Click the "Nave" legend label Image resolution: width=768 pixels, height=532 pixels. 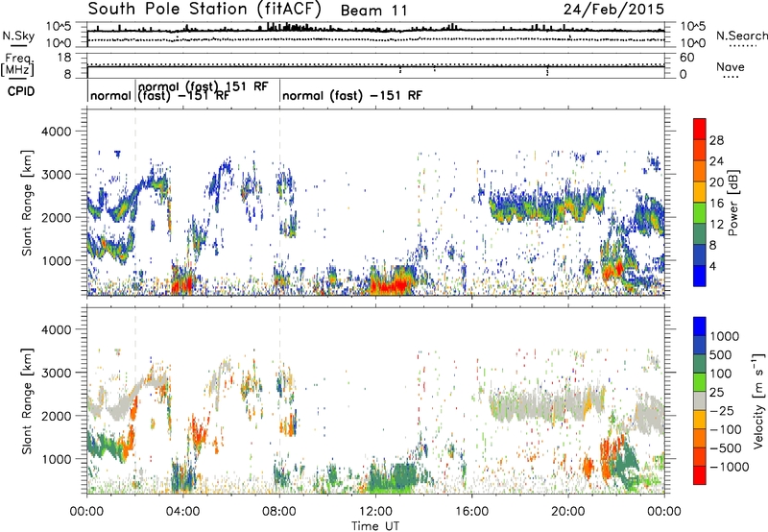point(731,67)
